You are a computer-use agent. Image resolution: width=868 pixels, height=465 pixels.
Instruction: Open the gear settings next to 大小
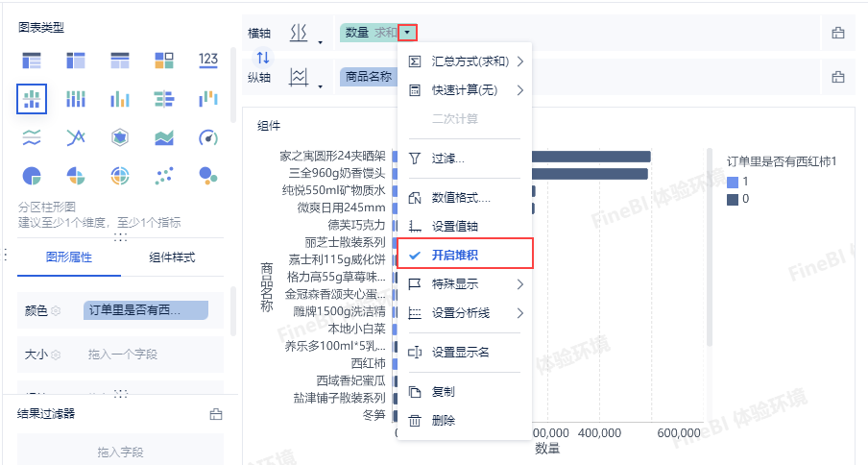click(56, 355)
